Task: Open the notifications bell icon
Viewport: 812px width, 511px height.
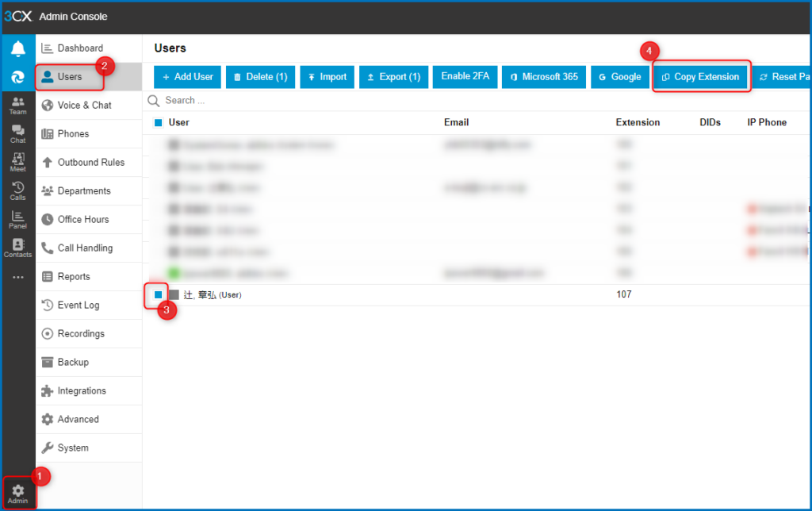Action: coord(18,48)
